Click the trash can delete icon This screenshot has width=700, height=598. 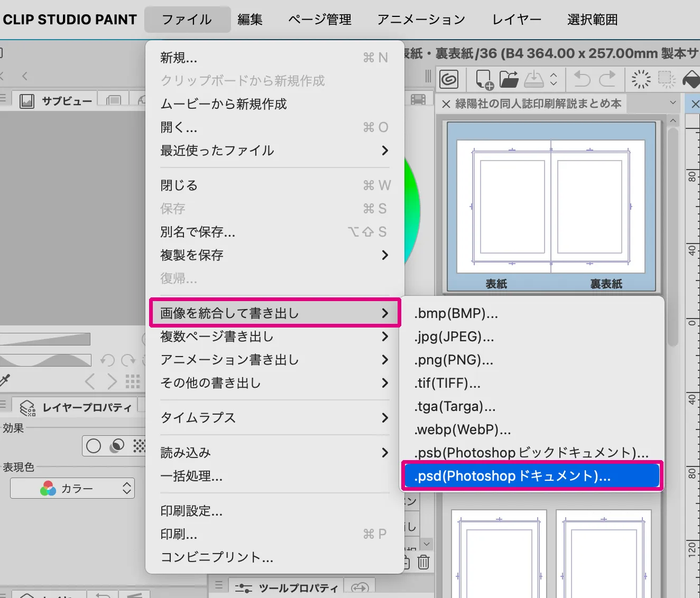423,562
